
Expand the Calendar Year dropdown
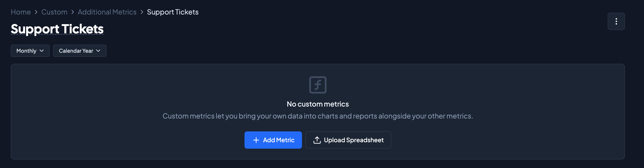[80, 51]
